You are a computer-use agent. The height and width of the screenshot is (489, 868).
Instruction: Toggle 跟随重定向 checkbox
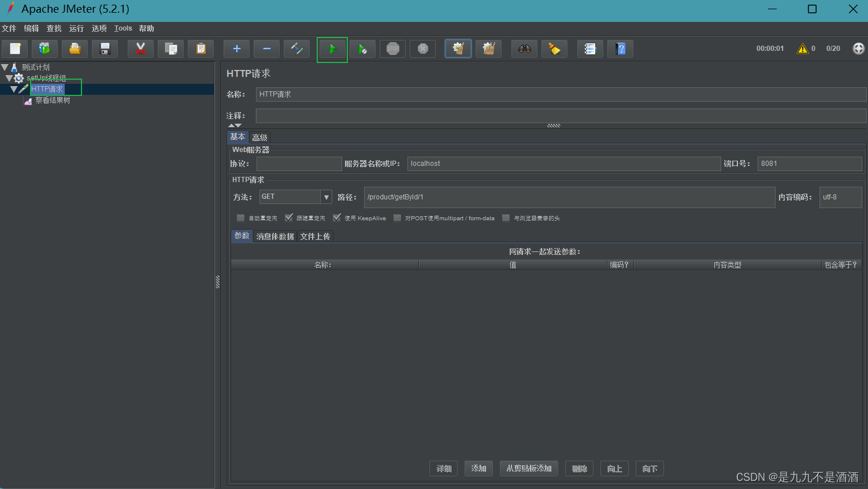pos(289,218)
